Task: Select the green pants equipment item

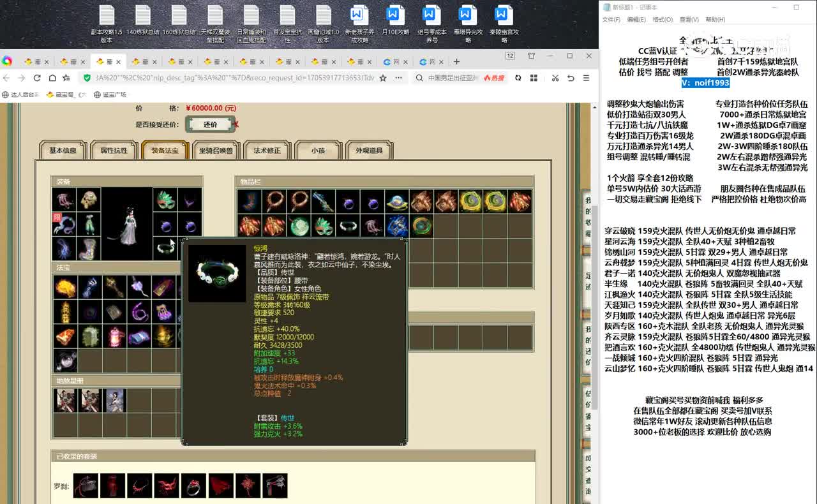Action: coord(88,225)
